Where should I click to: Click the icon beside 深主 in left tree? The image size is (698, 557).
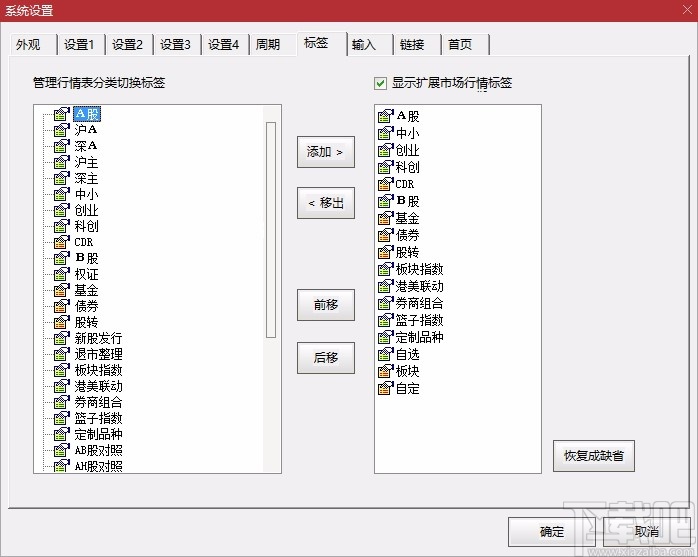pos(62,178)
